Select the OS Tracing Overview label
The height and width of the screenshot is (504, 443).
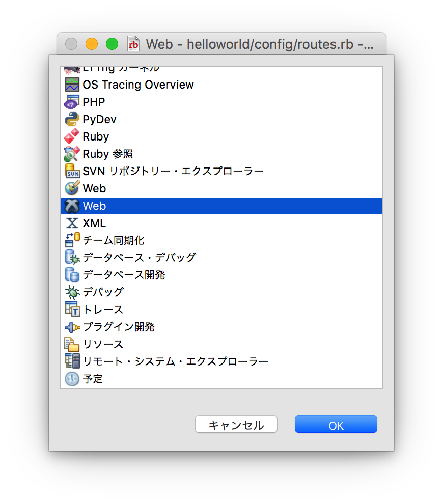point(138,85)
